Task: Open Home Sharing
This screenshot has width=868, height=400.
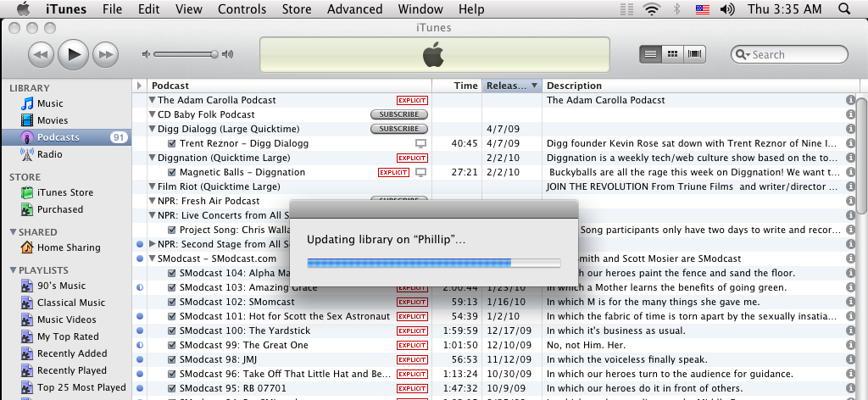Action: pos(69,247)
